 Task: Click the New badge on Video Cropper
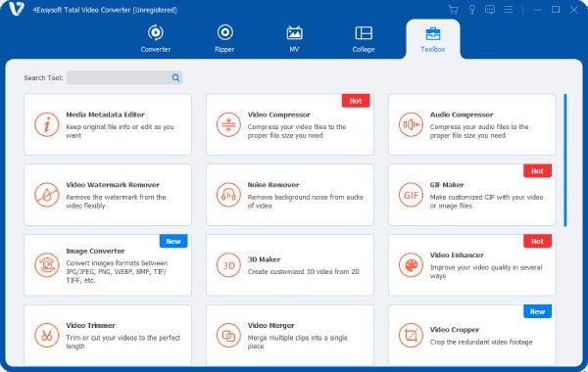(x=537, y=311)
